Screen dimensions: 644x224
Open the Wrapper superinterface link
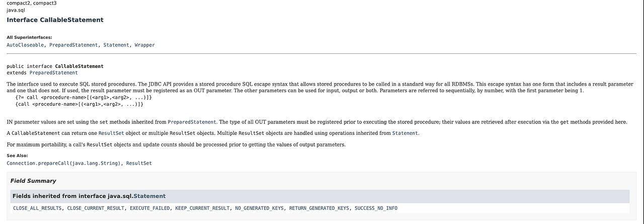145,45
